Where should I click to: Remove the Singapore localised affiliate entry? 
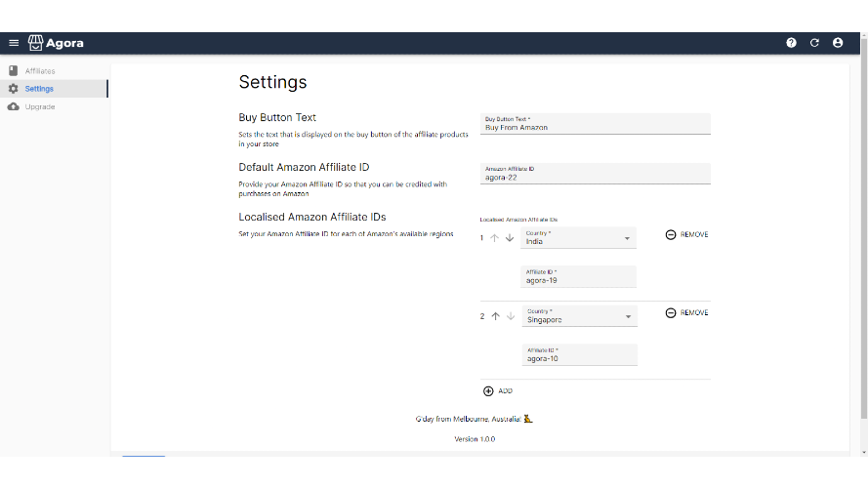point(686,313)
